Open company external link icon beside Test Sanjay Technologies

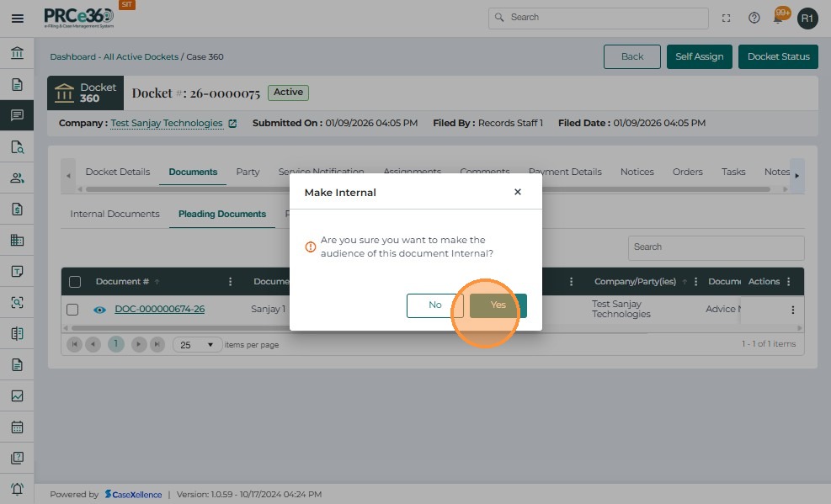[x=232, y=124]
